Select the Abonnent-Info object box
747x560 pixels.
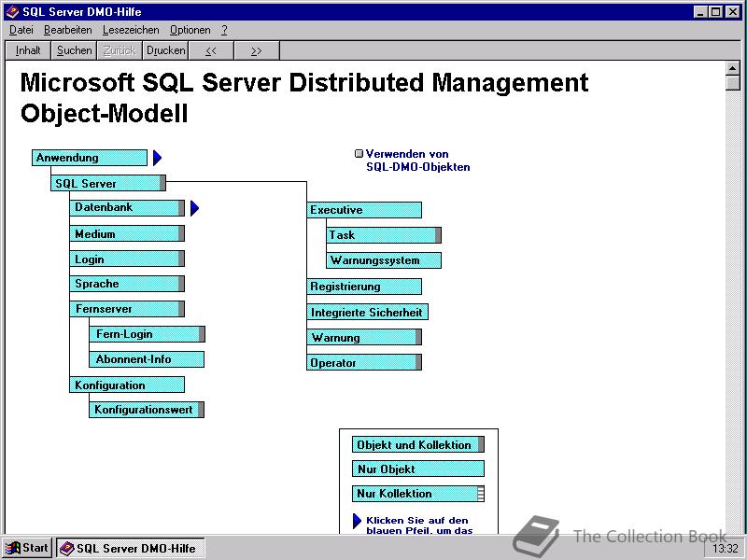pos(147,359)
